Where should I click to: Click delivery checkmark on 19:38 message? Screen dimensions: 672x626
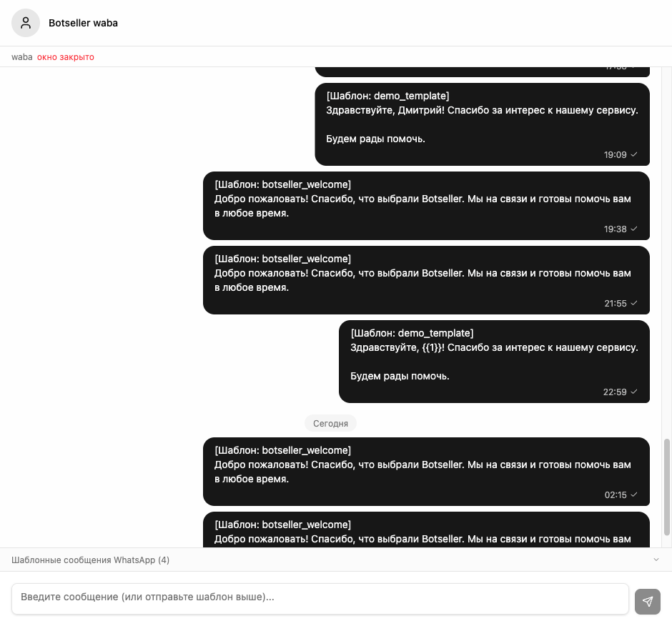coord(634,229)
